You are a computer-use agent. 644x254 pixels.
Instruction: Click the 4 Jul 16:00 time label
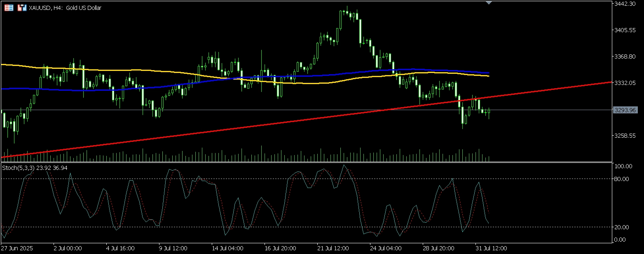[x=120, y=249]
